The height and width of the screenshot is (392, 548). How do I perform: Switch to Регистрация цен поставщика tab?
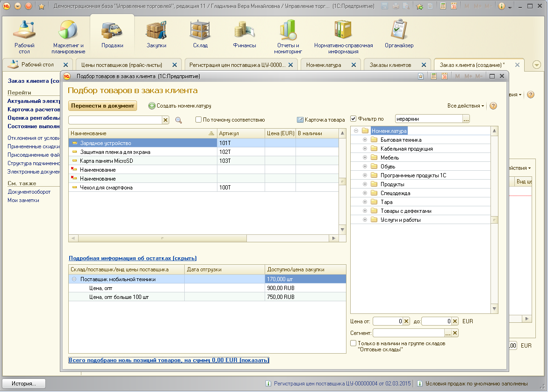(x=238, y=65)
